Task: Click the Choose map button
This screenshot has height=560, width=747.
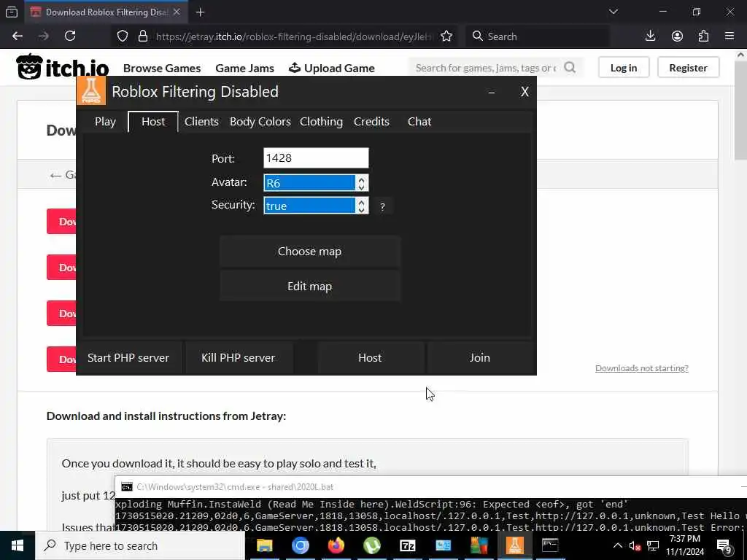Action: (x=309, y=251)
